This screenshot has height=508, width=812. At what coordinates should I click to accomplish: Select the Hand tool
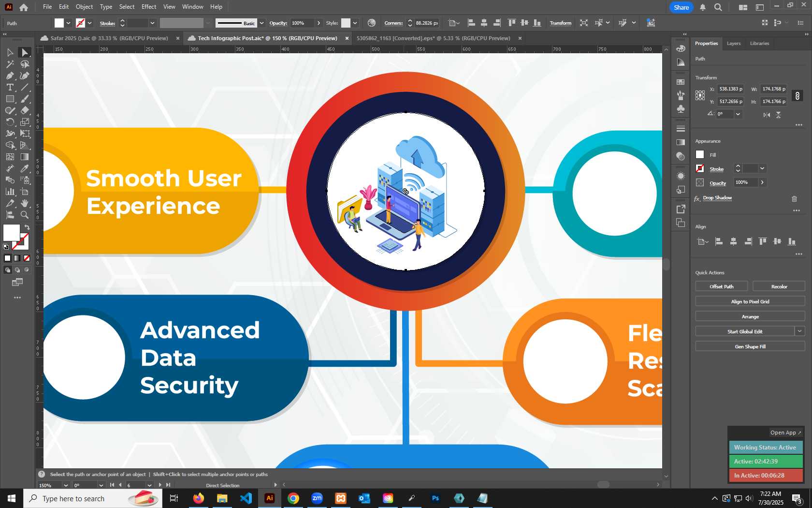pos(25,203)
